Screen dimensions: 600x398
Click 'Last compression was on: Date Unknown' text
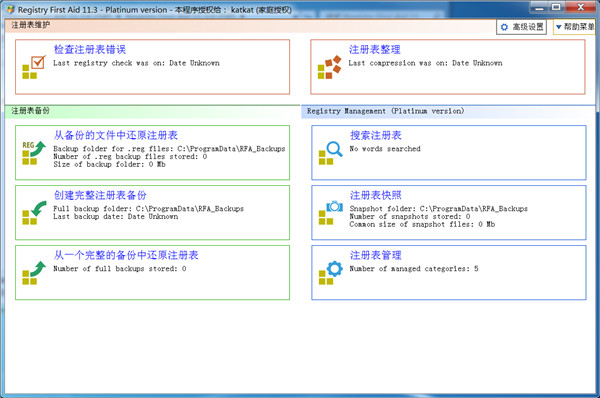click(x=425, y=63)
